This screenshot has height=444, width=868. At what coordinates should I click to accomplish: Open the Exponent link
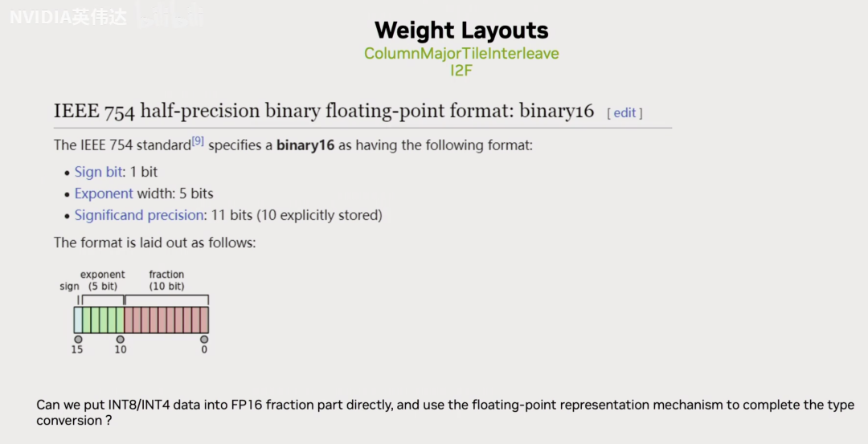click(x=104, y=193)
